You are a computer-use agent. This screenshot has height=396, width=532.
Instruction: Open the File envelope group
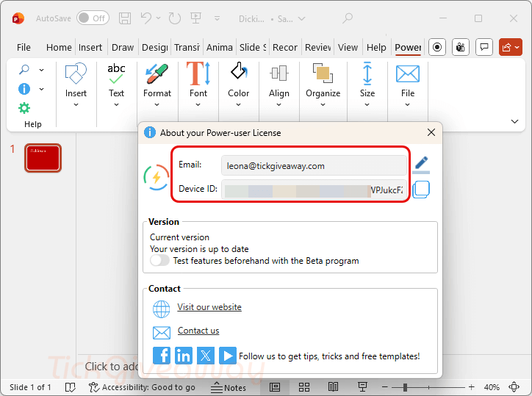click(408, 84)
